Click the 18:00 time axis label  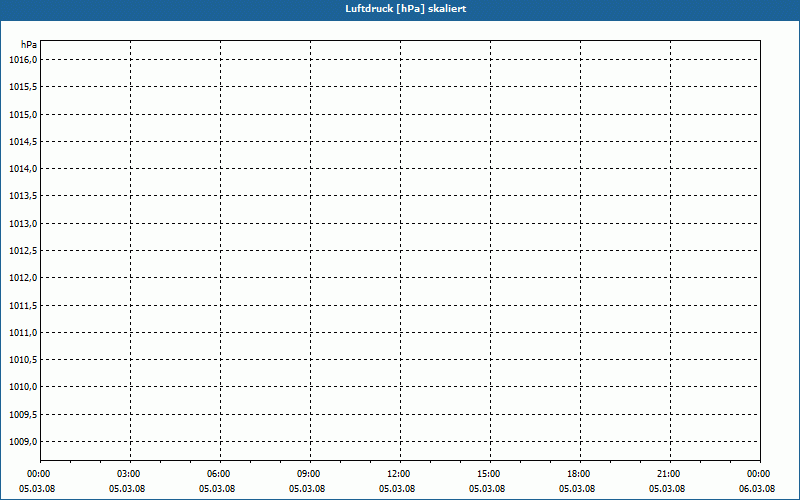tap(579, 474)
